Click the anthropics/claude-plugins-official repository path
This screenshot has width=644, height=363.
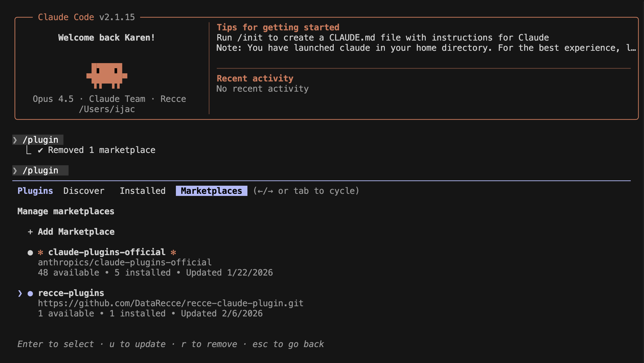point(125,263)
